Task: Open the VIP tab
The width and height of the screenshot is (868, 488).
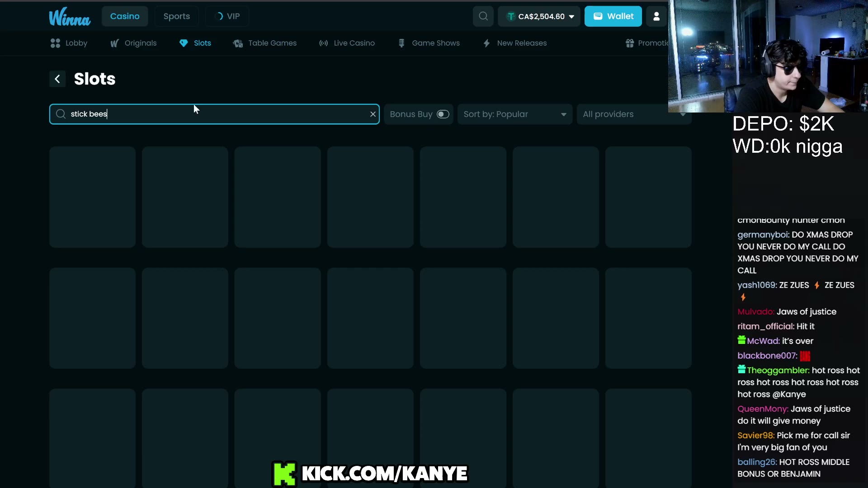Action: click(227, 16)
